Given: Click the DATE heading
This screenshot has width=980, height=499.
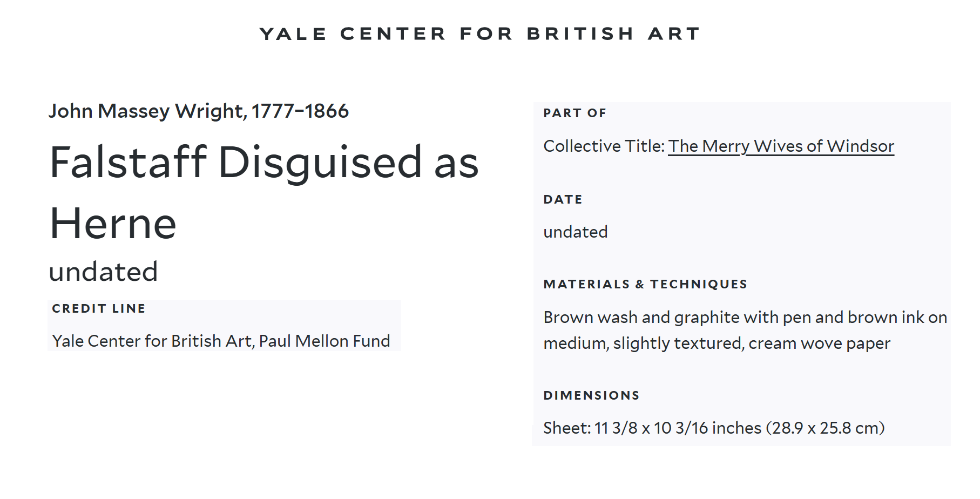Looking at the screenshot, I should (x=563, y=200).
